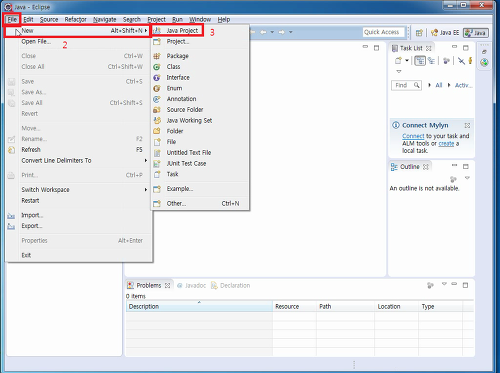Choose Open File... from File menu

click(78, 42)
